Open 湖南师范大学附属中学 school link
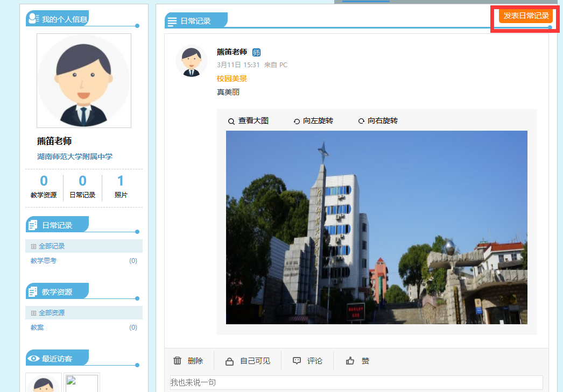This screenshot has height=392, width=563. coord(75,156)
